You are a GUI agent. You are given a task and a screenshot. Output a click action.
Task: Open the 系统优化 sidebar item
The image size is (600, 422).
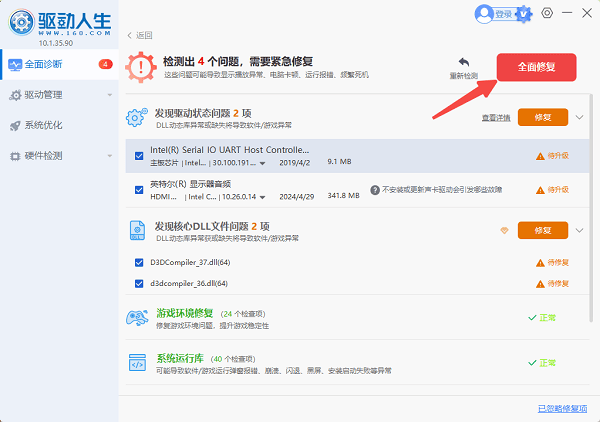click(x=59, y=125)
